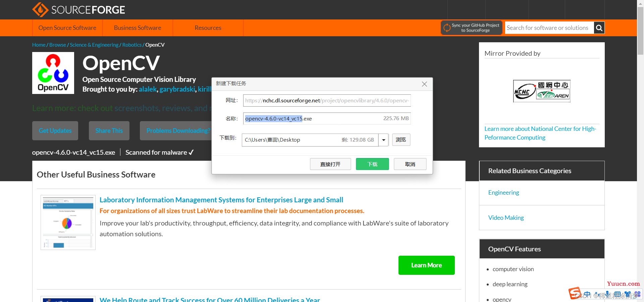Go to Home breadcrumb
The image size is (644, 302).
pyautogui.click(x=39, y=45)
